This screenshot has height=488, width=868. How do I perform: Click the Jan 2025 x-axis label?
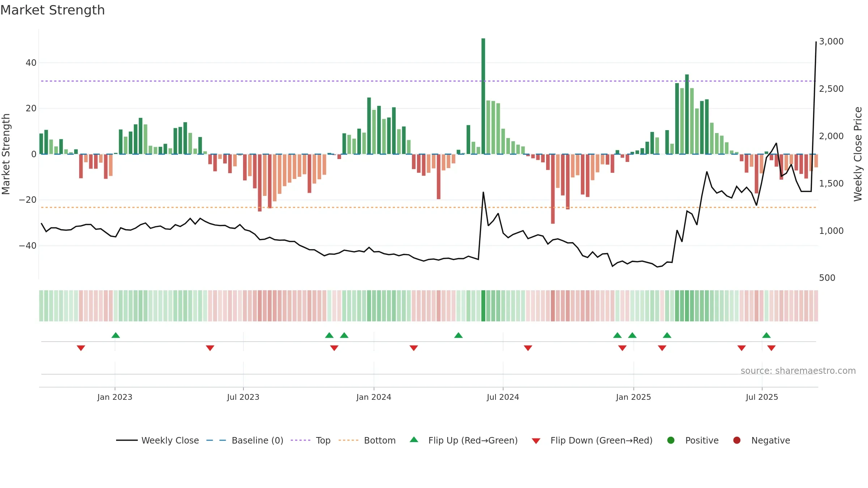pos(634,397)
